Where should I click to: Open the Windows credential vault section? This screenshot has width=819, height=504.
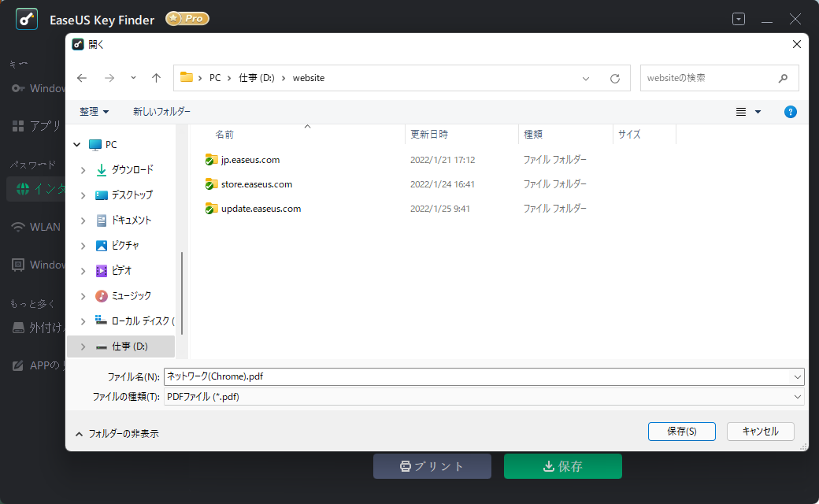(37, 264)
